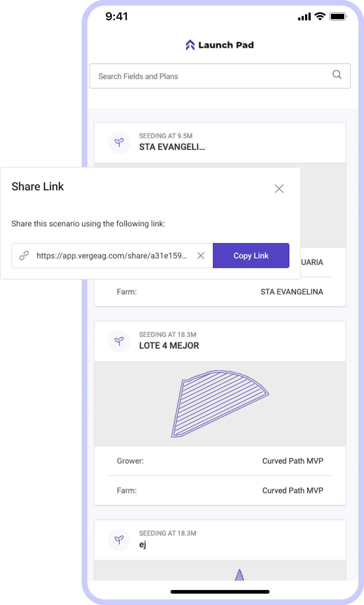Viewport: 364px width, 605px height.
Task: Click the sprout icon beside STA EVANGELI
Action: (119, 142)
